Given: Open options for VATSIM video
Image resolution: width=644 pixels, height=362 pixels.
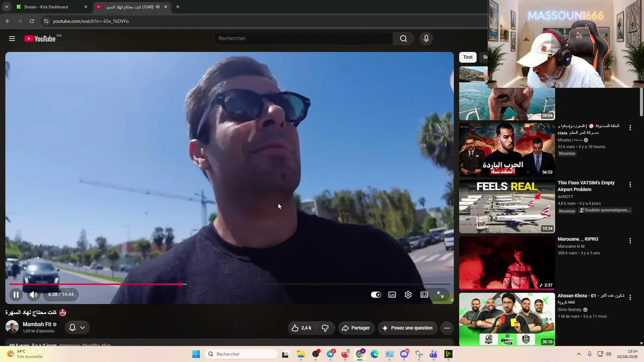Looking at the screenshot, I should (x=630, y=185).
